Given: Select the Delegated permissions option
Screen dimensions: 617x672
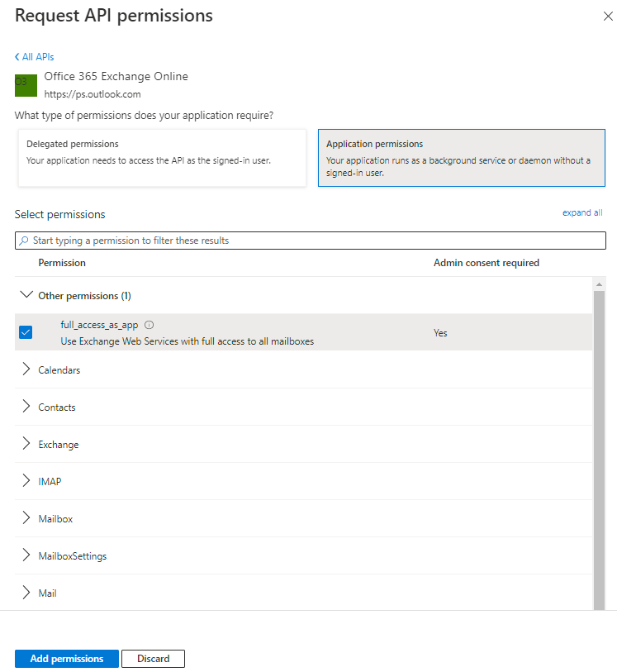Looking at the screenshot, I should tap(161, 157).
